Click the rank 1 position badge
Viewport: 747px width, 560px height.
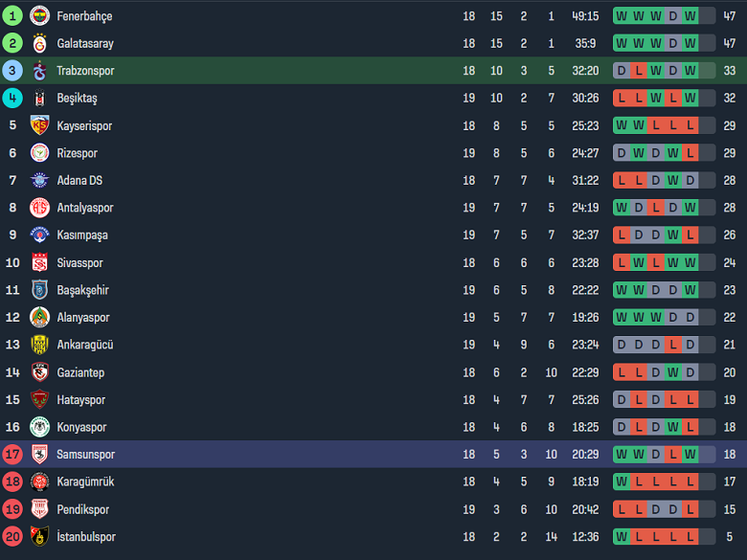(12, 16)
